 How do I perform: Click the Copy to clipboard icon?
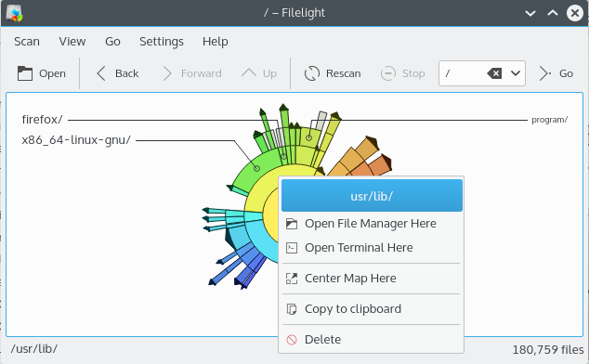pos(292,309)
